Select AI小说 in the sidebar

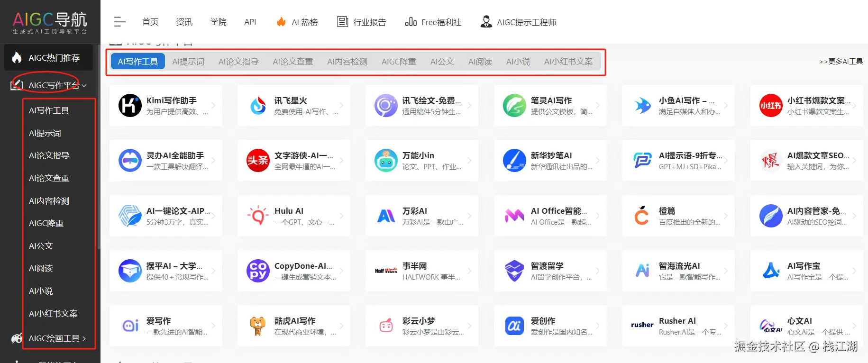pyautogui.click(x=41, y=291)
